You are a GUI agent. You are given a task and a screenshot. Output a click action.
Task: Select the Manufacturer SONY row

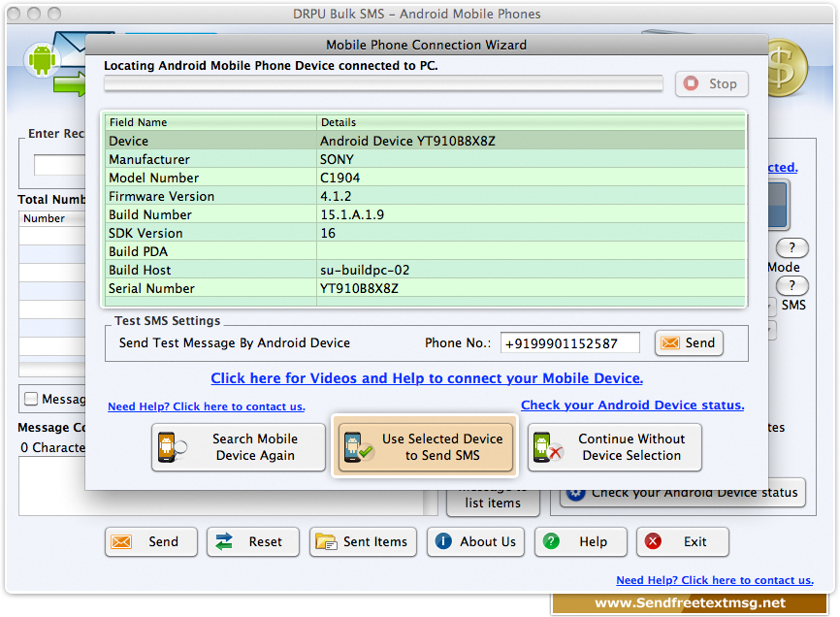click(x=424, y=160)
